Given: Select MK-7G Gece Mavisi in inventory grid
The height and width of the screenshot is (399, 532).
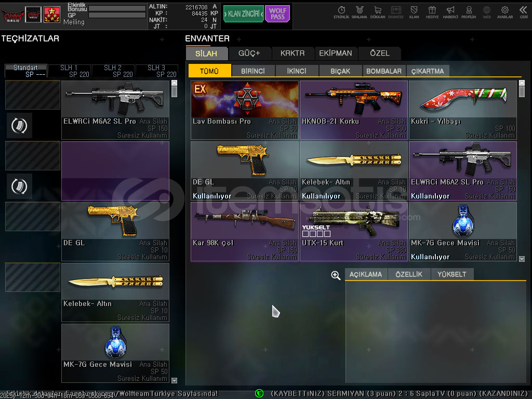Looking at the screenshot, I should coord(463,231).
